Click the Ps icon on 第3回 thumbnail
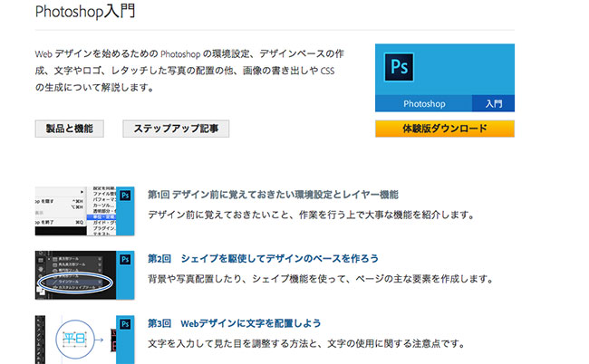 pyautogui.click(x=125, y=324)
